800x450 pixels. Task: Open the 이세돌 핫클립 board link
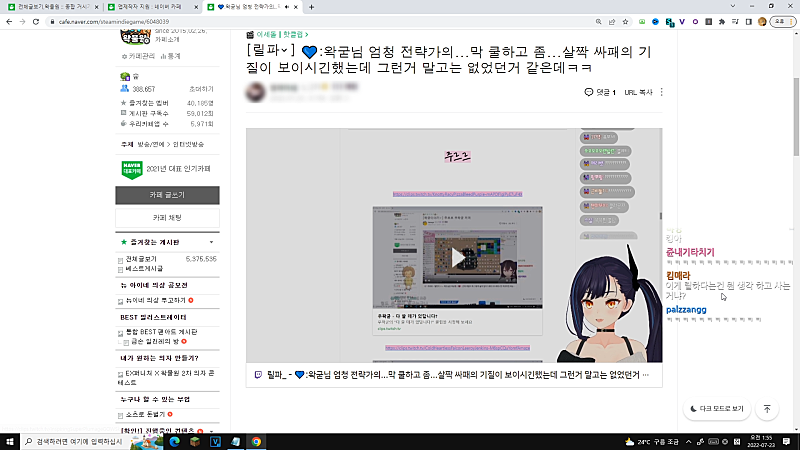coord(282,35)
